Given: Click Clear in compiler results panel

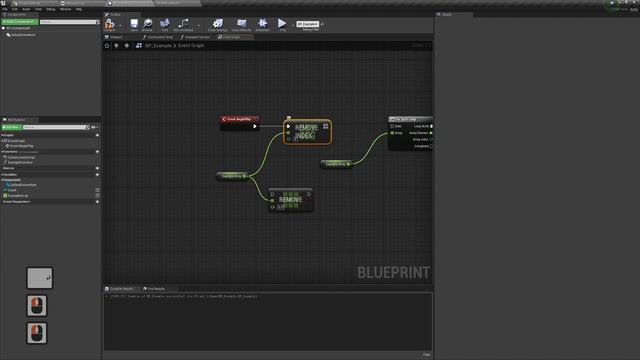Looking at the screenshot, I should (426, 355).
